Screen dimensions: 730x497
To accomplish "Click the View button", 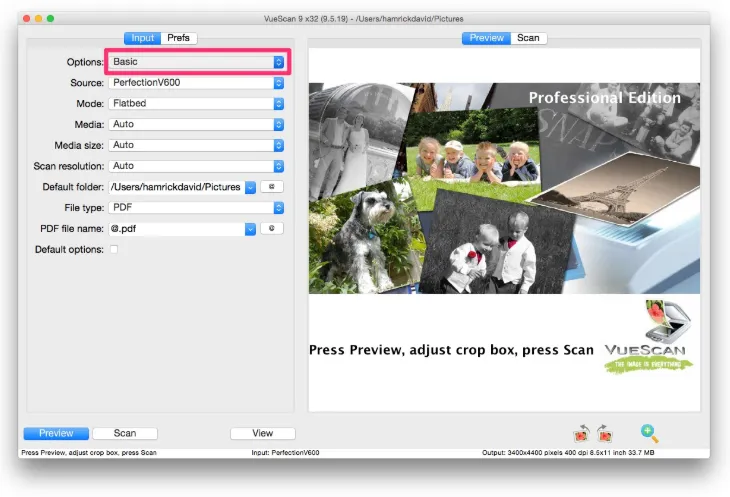I will pyautogui.click(x=263, y=433).
